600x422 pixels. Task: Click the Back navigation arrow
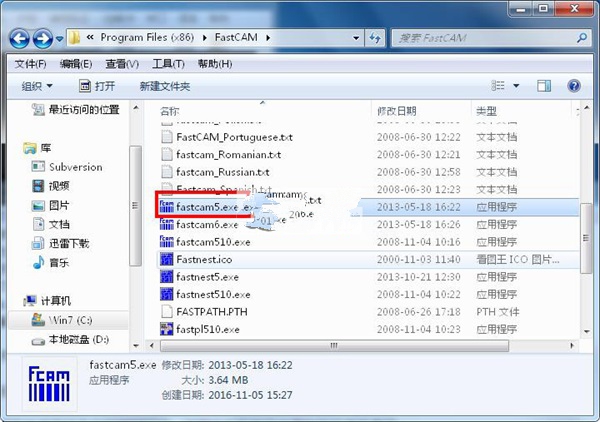coord(19,38)
